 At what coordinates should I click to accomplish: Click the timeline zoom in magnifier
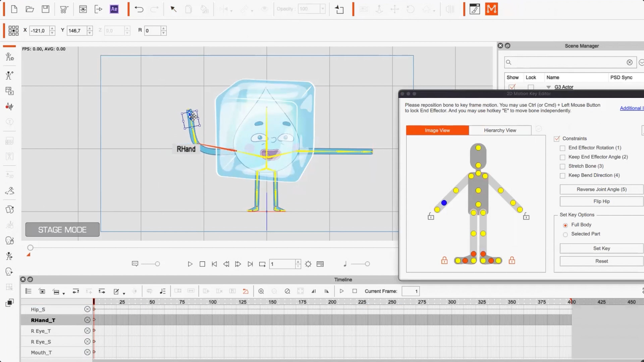pos(261,291)
